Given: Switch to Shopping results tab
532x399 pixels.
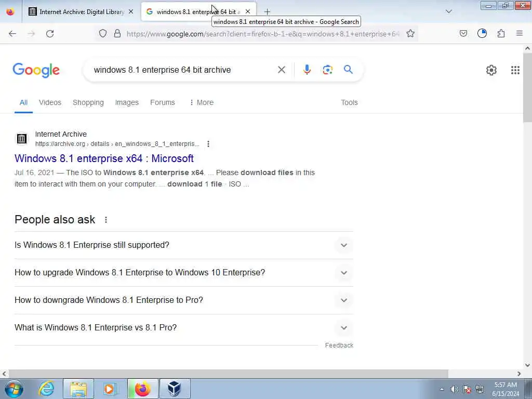Looking at the screenshot, I should click(x=88, y=102).
